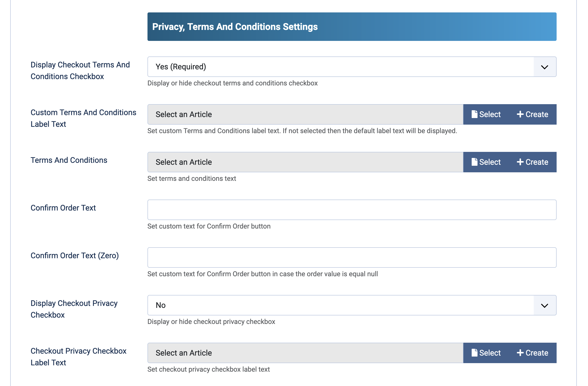
Task: Click the Confirm Order Text label
Action: pyautogui.click(x=63, y=208)
